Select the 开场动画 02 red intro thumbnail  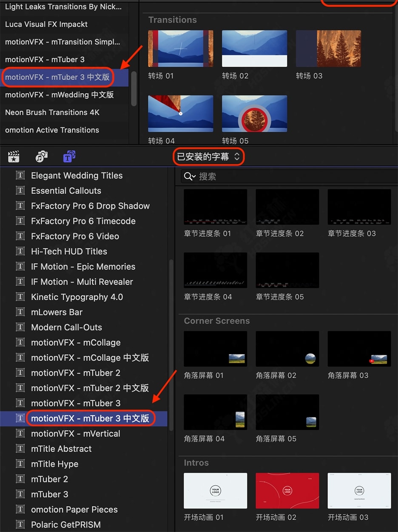tap(287, 491)
